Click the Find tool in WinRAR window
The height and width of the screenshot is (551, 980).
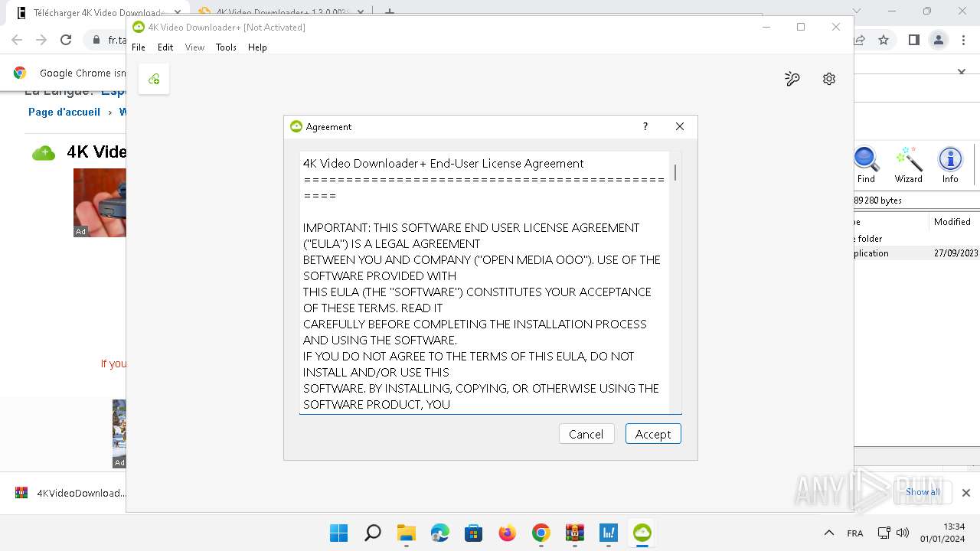pos(866,165)
